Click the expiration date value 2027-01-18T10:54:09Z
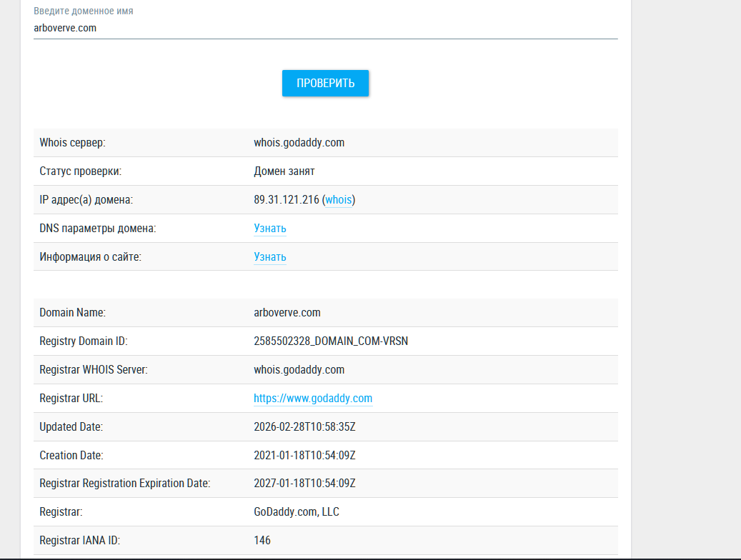The height and width of the screenshot is (560, 741). (x=304, y=484)
